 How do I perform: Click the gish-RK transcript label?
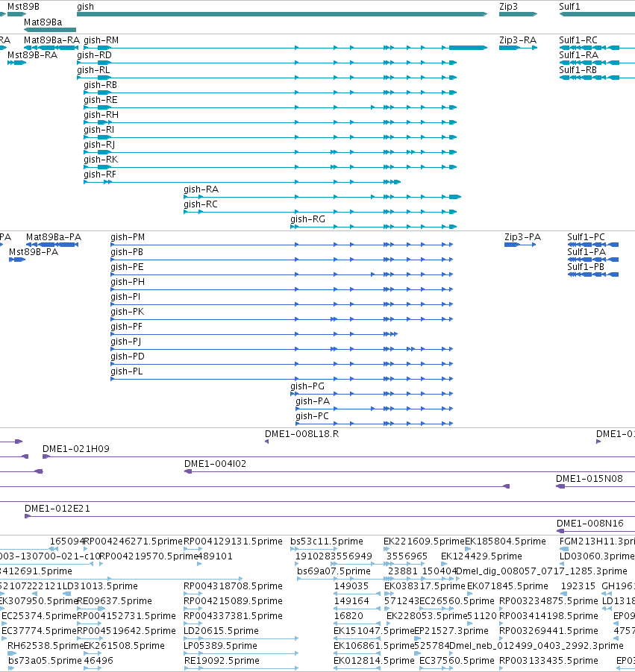coord(101,160)
